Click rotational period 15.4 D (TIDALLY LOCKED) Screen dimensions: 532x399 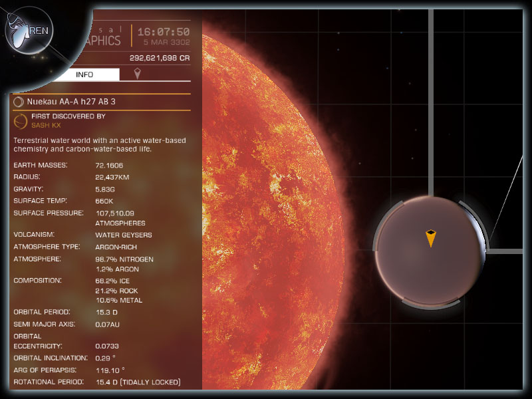138,382
